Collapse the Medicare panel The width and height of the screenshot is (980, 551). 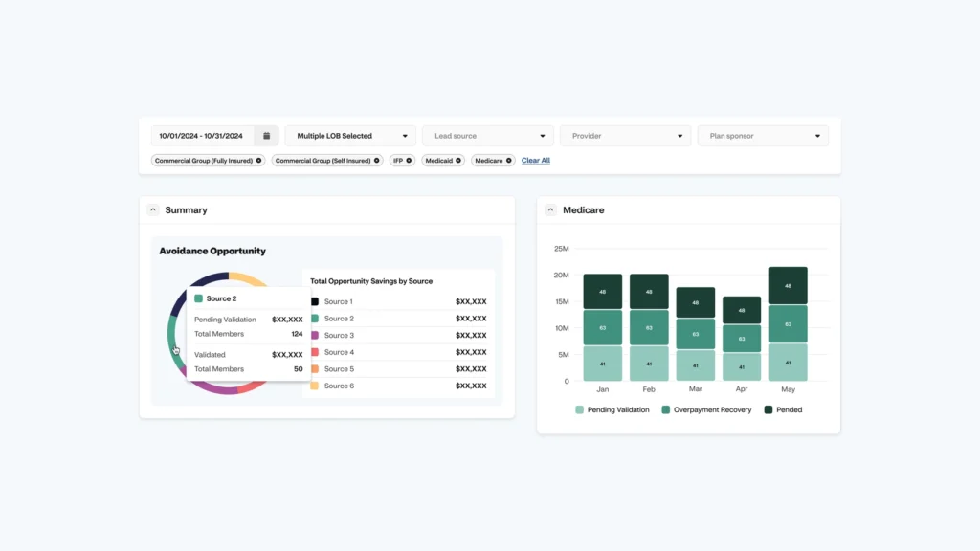click(x=550, y=209)
